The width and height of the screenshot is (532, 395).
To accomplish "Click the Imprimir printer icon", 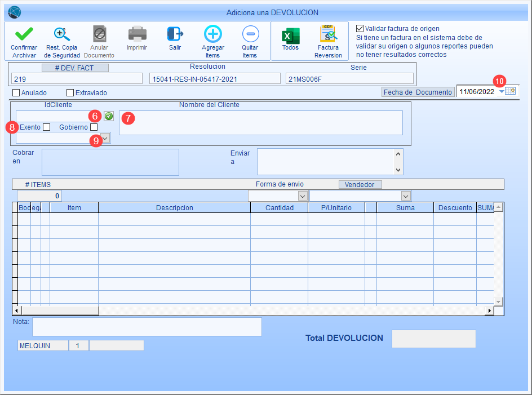I will (137, 34).
